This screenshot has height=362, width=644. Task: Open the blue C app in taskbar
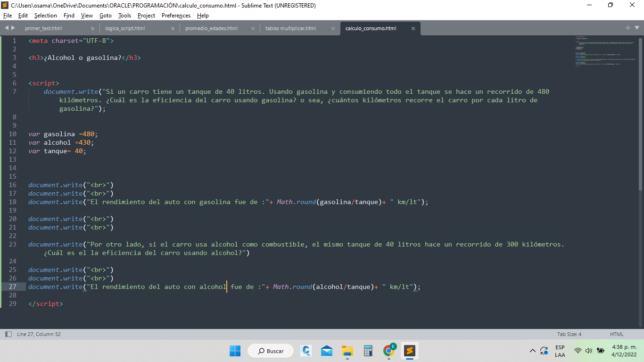coord(306,351)
